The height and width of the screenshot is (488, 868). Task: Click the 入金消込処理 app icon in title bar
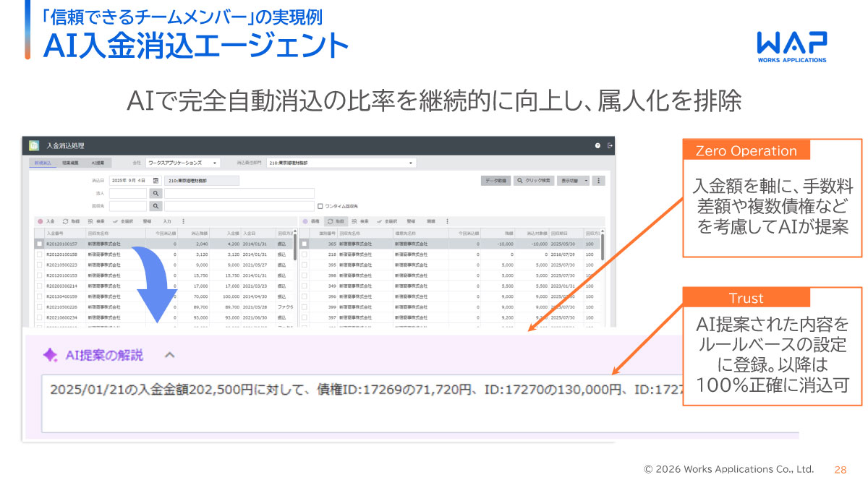pos(33,145)
